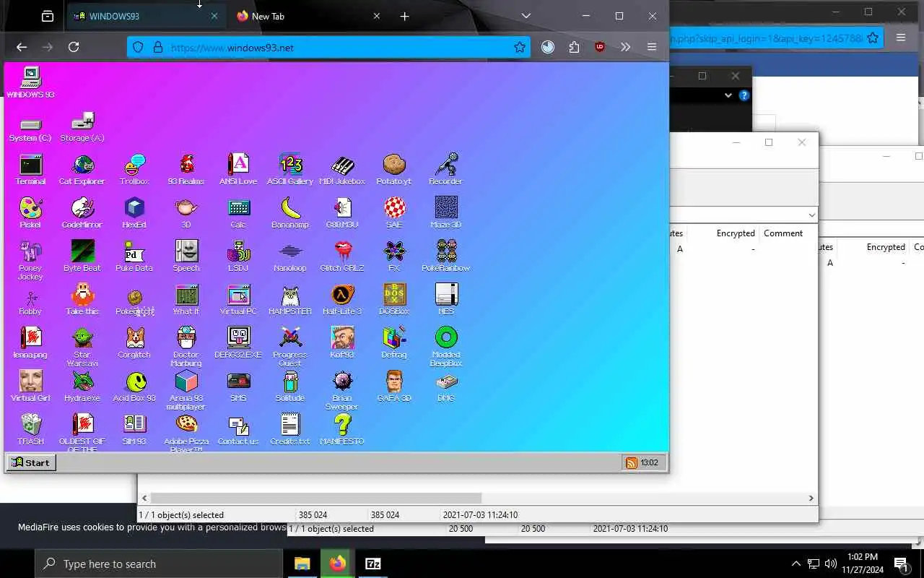Reload the windows93.net page
Screen dimensions: 924x578
[74, 47]
